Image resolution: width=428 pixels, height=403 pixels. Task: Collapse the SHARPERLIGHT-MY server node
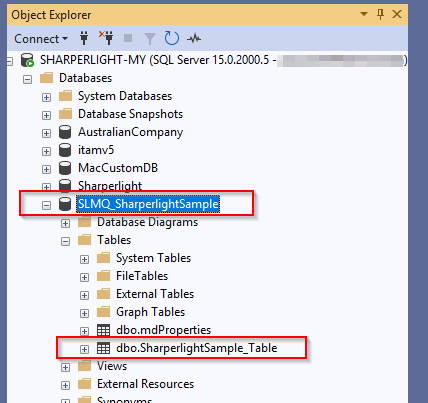[x=10, y=61]
